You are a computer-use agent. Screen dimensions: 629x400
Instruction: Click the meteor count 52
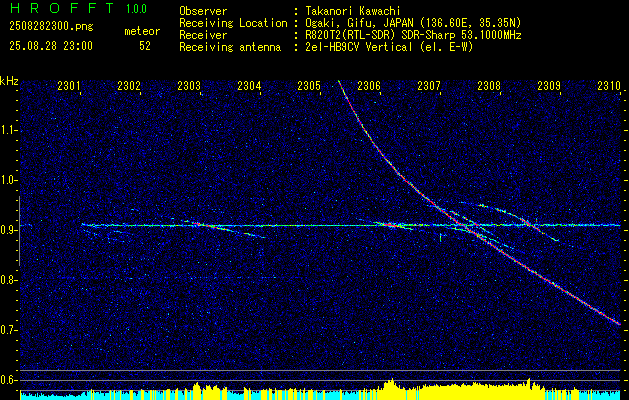[145, 46]
